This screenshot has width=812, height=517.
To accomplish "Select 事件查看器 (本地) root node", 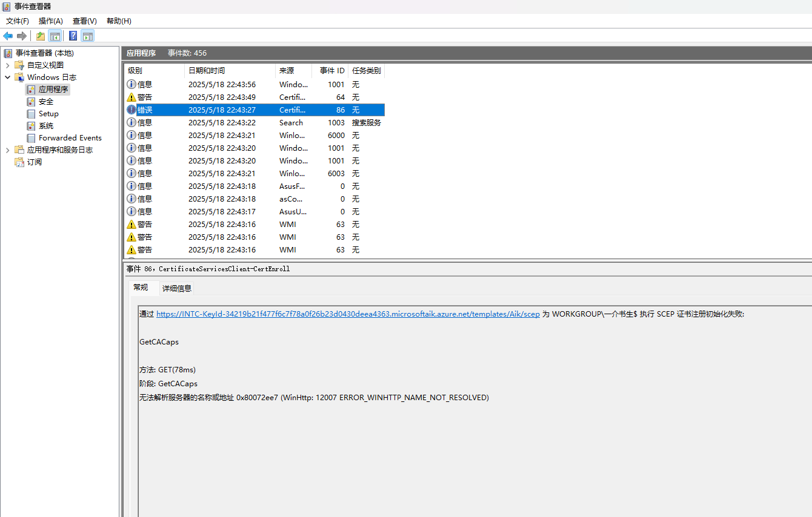I will click(x=44, y=53).
